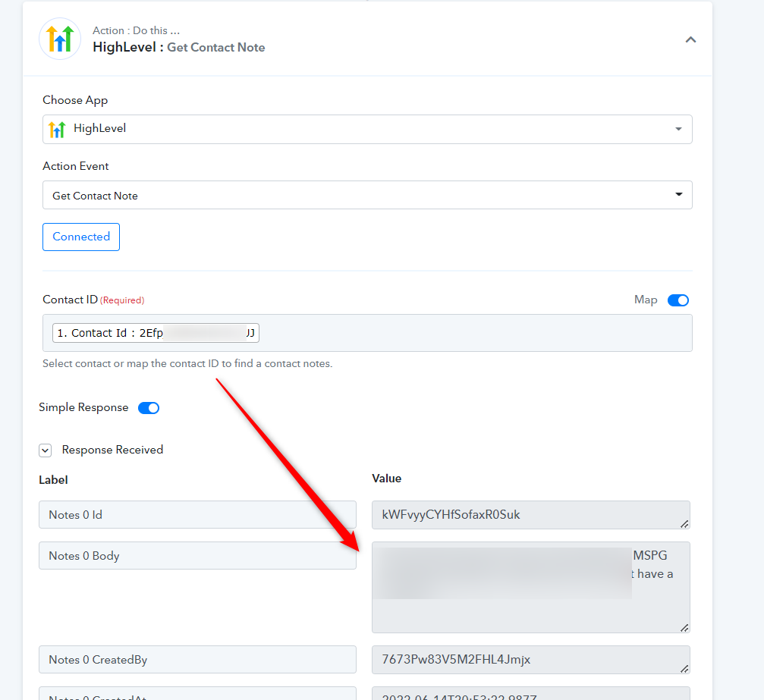Open the Action Event dropdown
The image size is (764, 700).
tap(367, 195)
